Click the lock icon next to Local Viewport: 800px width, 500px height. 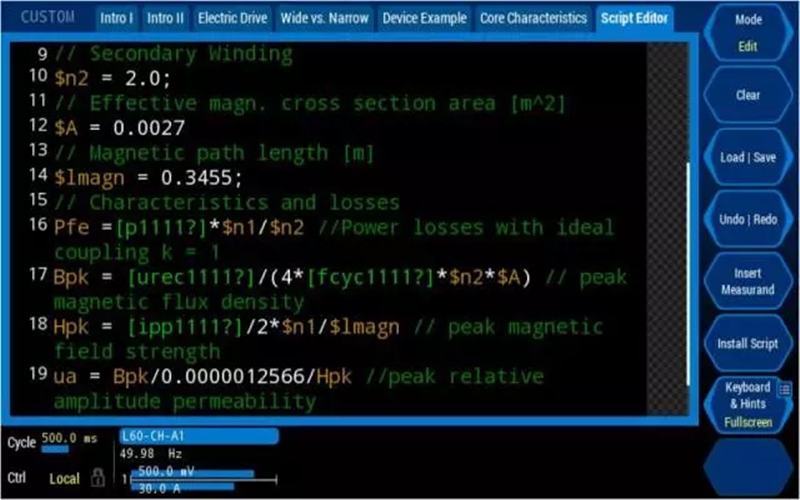97,478
